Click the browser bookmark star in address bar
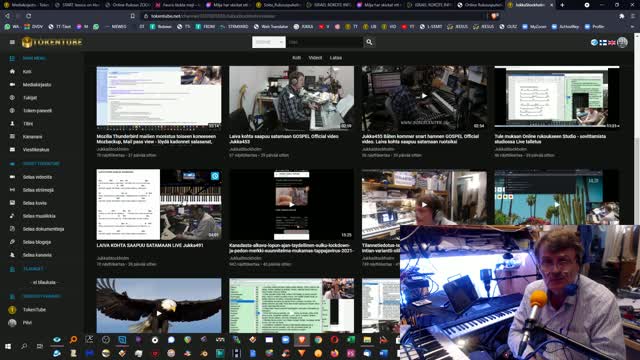Image resolution: width=640 pixels, height=360 pixels. [x=133, y=16]
